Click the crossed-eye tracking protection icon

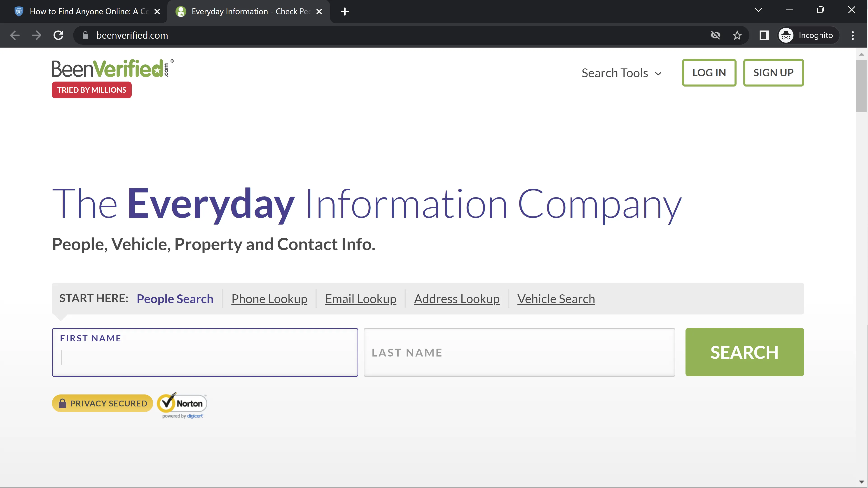click(x=715, y=35)
